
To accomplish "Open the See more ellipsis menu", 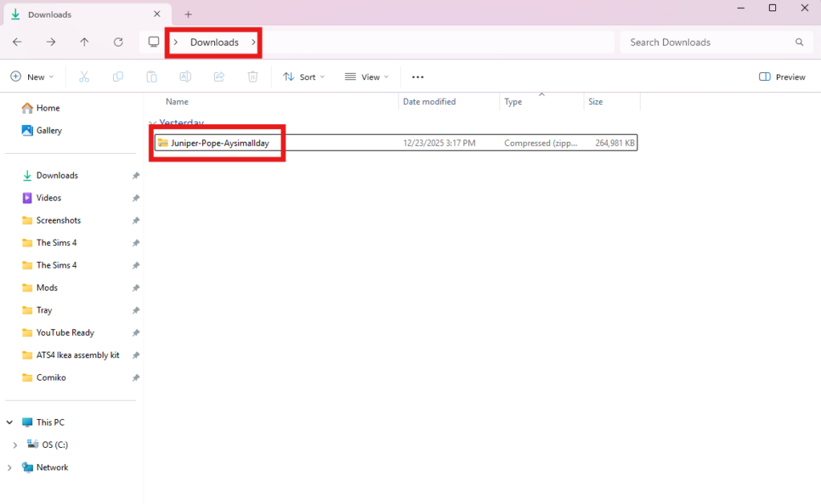I will coord(418,77).
